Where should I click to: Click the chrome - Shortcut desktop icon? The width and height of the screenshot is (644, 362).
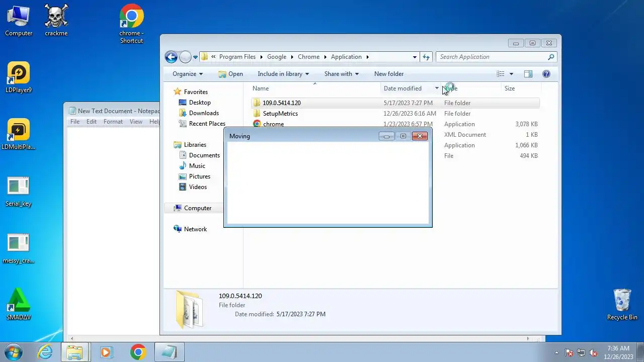(x=132, y=24)
